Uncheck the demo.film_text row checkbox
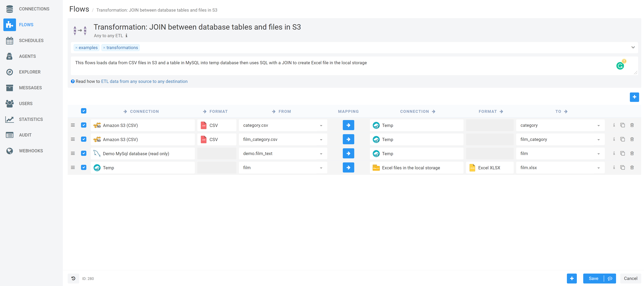 pos(84,153)
